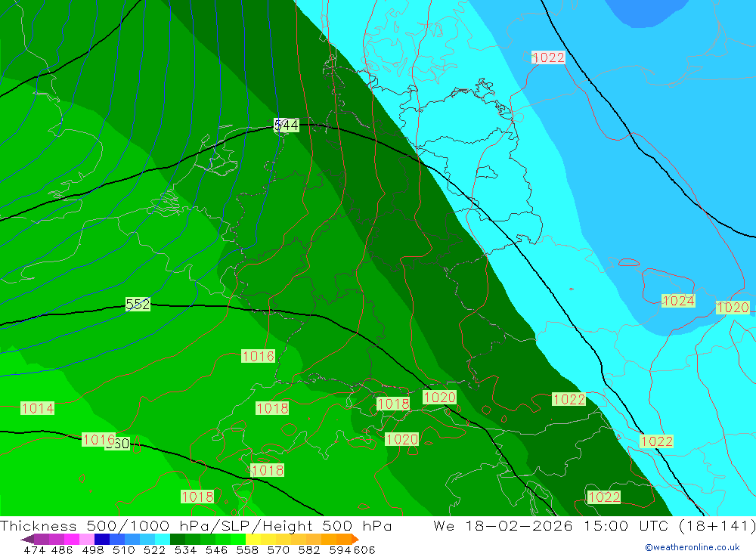Select the light pink legend swatch

click(x=87, y=539)
